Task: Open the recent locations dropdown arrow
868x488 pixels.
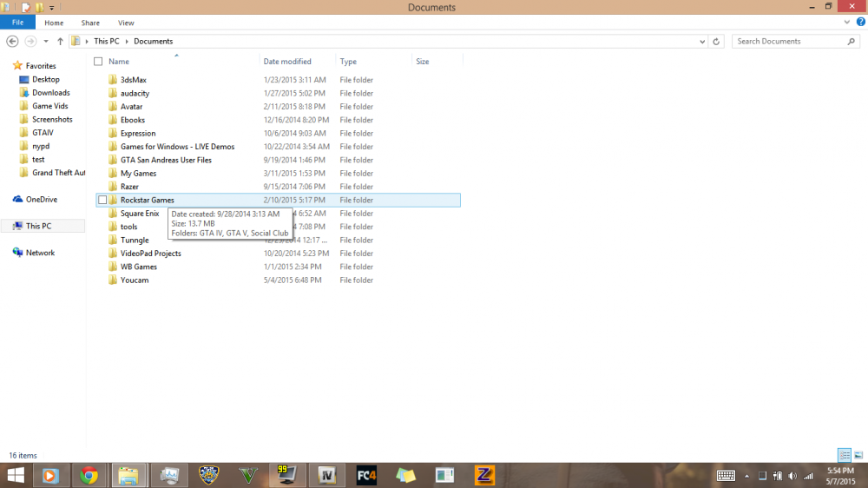Action: 46,41
